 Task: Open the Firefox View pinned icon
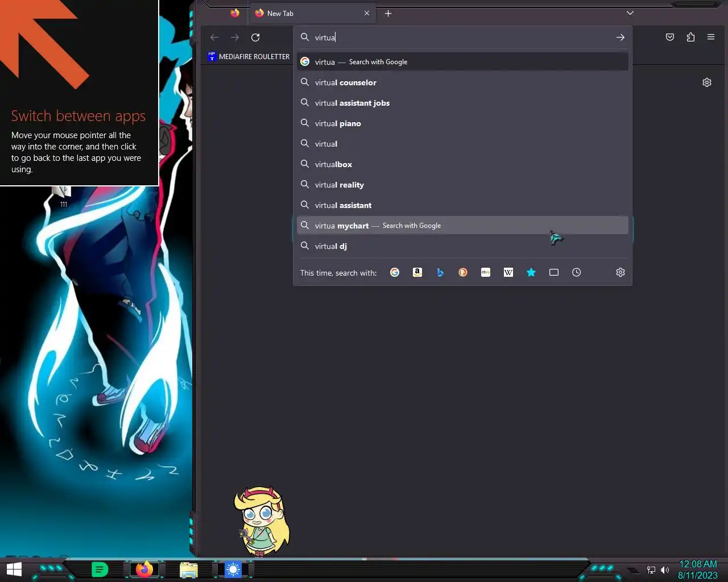[235, 13]
